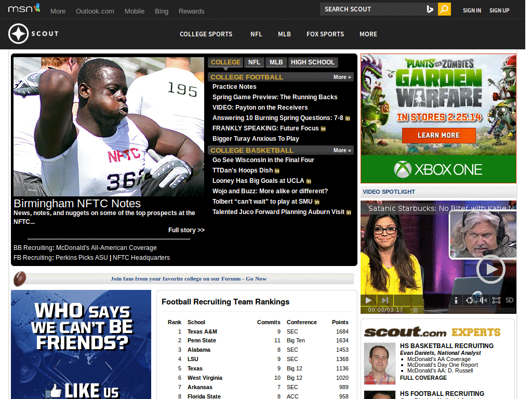Click the Birmingham NFTC Notes featured photo

(109, 127)
